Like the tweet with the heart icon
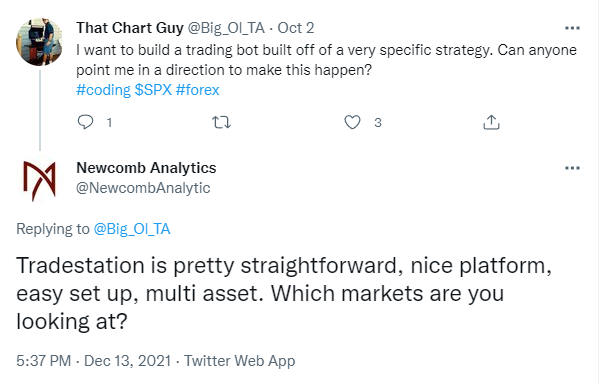The height and width of the screenshot is (384, 605). 352,122
